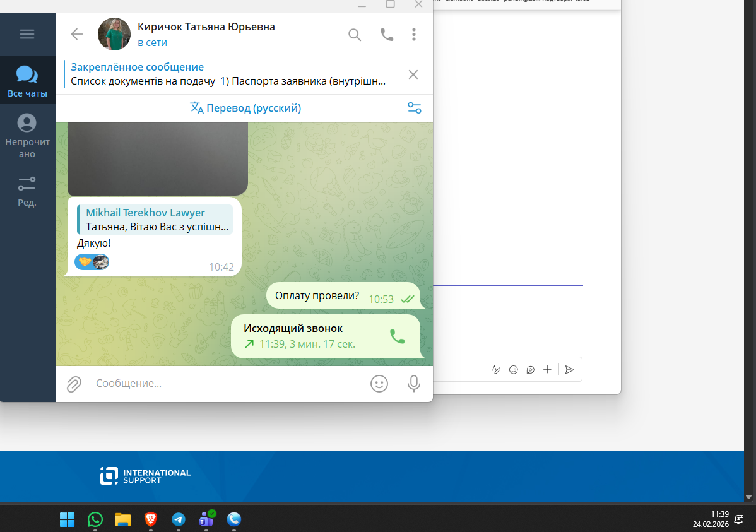This screenshot has height=532, width=756.
Task: Select the Непрочитано folder tab
Action: pyautogui.click(x=27, y=136)
